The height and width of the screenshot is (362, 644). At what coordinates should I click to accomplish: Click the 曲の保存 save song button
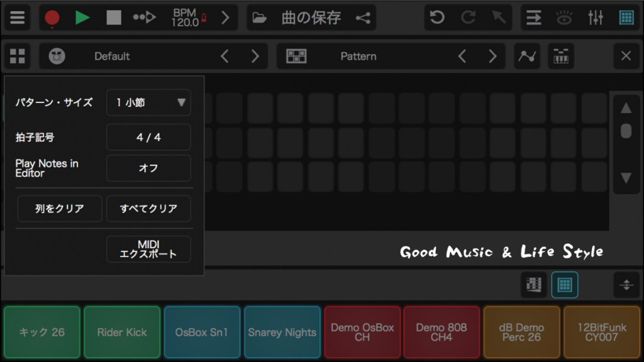point(311,18)
